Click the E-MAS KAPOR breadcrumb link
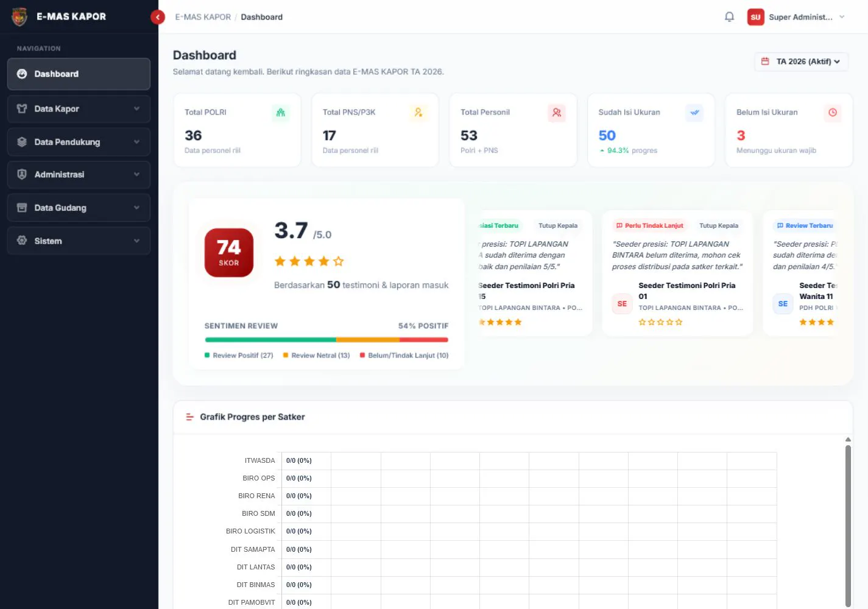Image resolution: width=868 pixels, height=609 pixels. click(x=203, y=17)
